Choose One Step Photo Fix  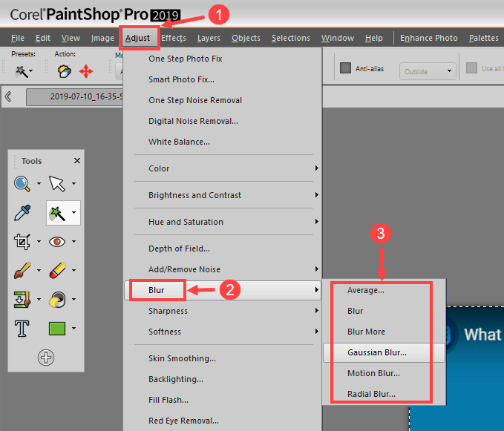coord(223,59)
